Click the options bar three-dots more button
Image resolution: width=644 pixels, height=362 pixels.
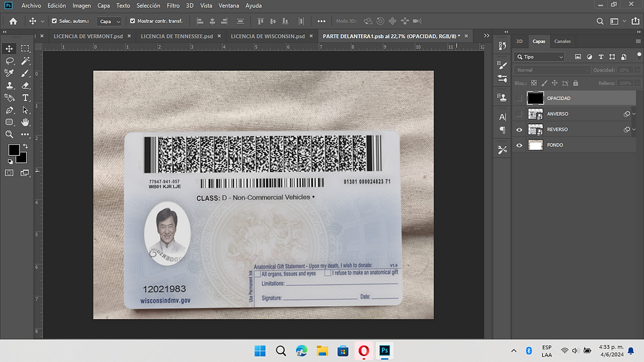click(x=321, y=21)
